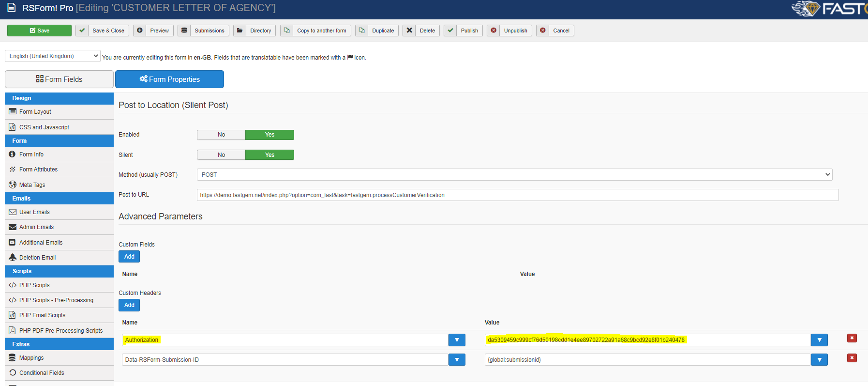Click the Submissions toolbar button label

pos(210,31)
